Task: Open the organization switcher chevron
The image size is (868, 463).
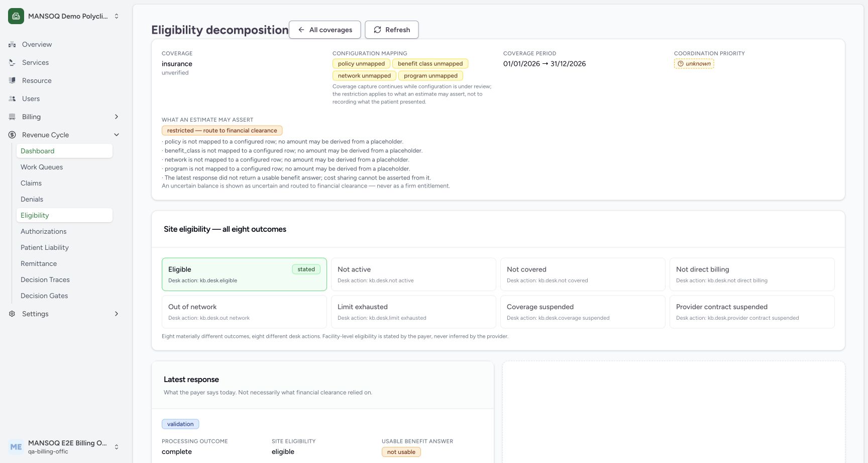Action: tap(117, 16)
